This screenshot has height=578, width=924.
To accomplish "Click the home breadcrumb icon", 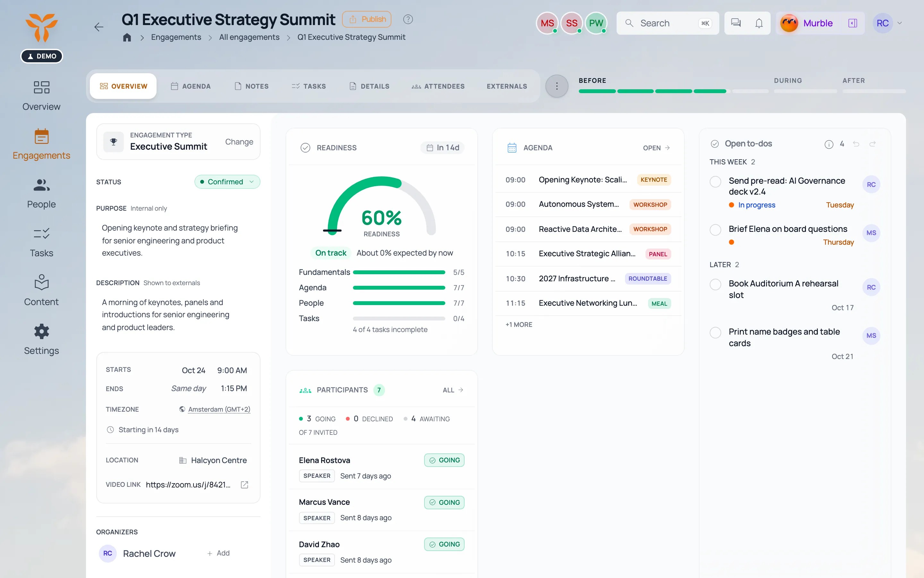I will (x=127, y=37).
